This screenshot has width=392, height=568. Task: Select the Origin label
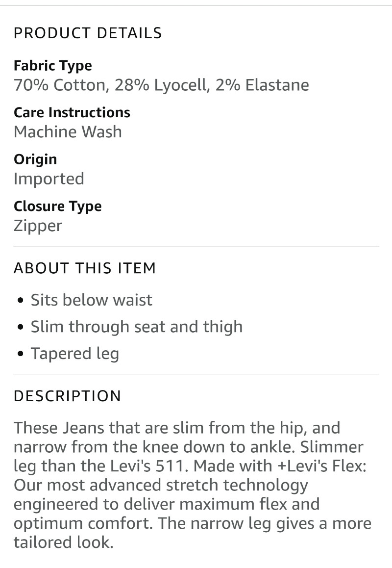35,159
